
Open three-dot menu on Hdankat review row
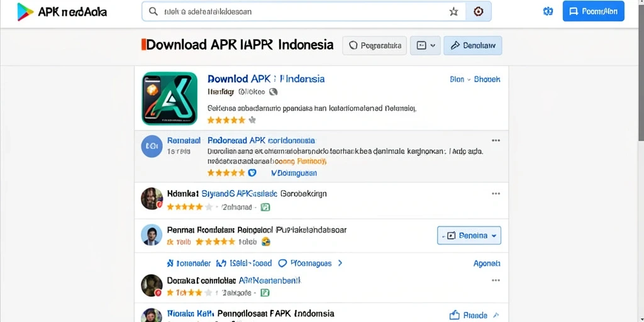(496, 194)
